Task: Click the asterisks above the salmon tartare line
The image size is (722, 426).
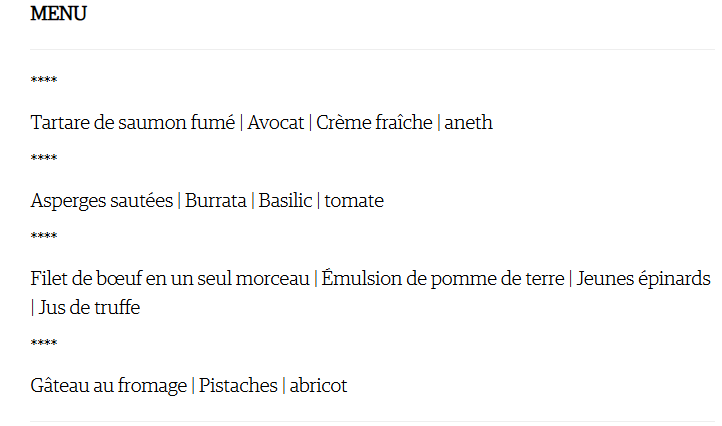Action: [x=44, y=80]
